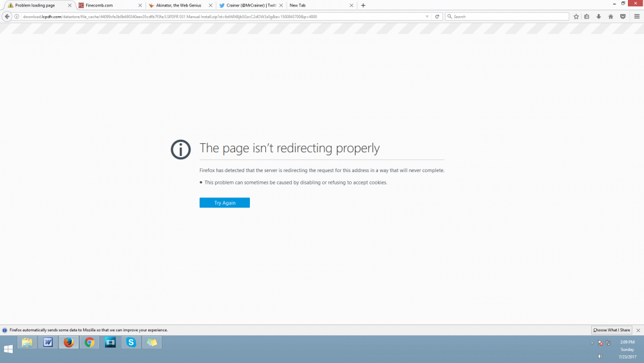
Task: Close the Finecomb.com tab
Action: pyautogui.click(x=140, y=5)
